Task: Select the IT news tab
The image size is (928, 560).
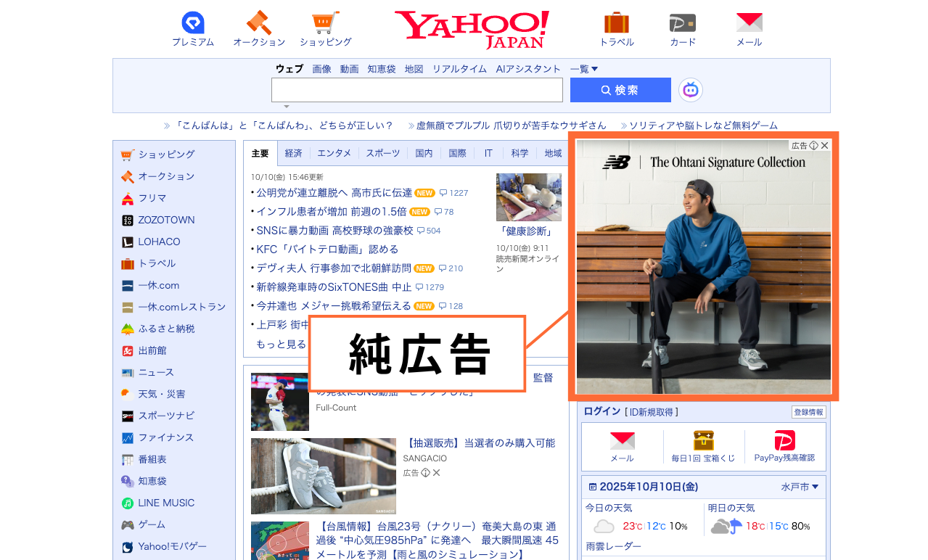Action: [488, 153]
